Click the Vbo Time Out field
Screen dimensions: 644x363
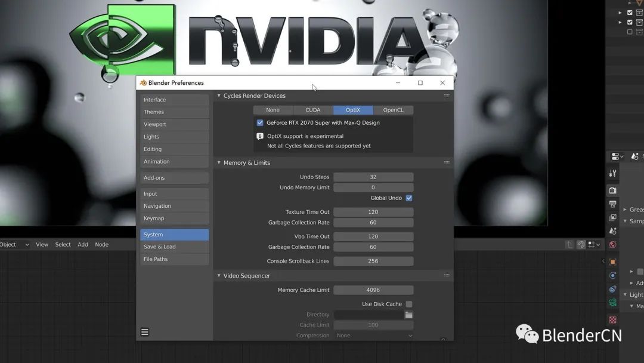pyautogui.click(x=373, y=236)
